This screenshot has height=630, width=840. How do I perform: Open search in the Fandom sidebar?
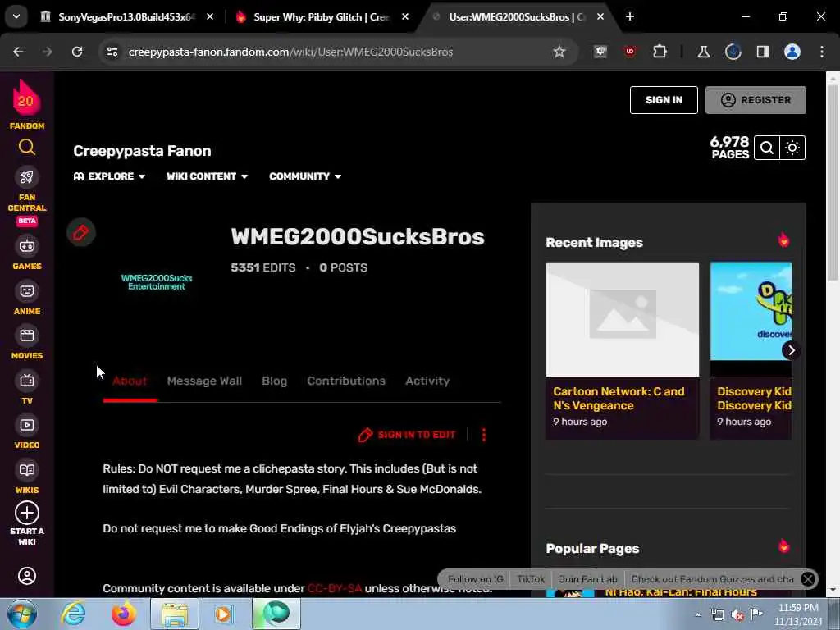27,147
